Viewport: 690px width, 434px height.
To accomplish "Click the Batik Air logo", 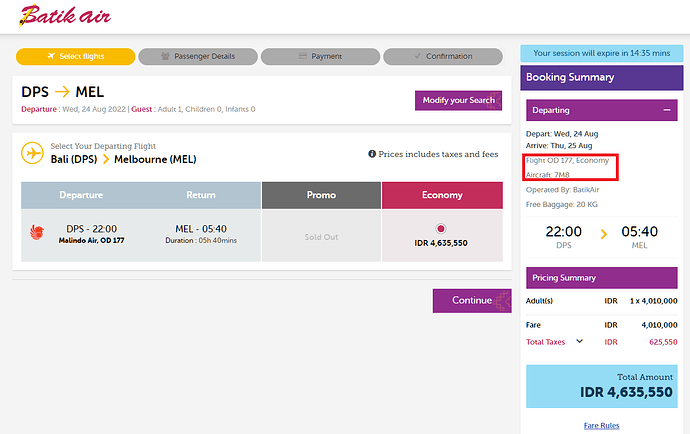I will [65, 16].
